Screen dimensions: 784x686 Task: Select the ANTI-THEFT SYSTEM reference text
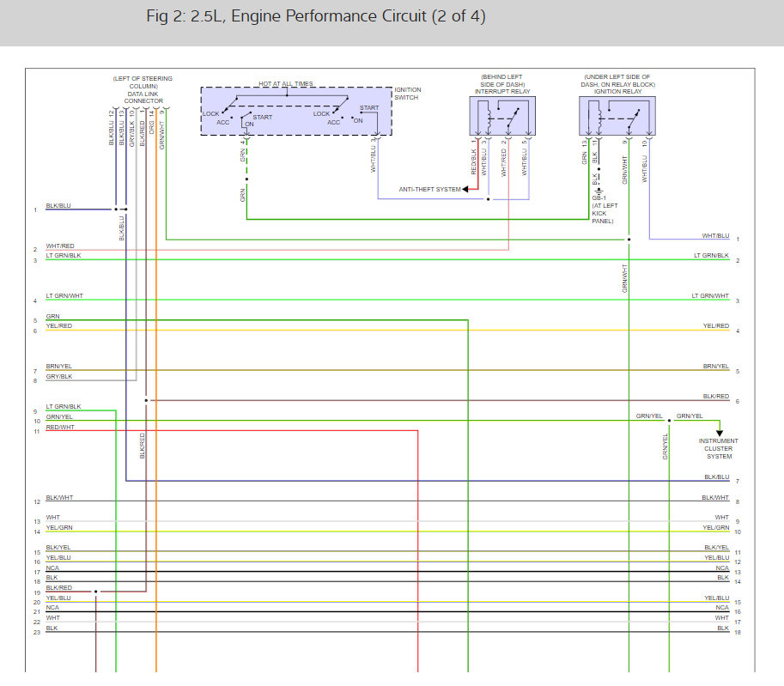click(x=429, y=190)
